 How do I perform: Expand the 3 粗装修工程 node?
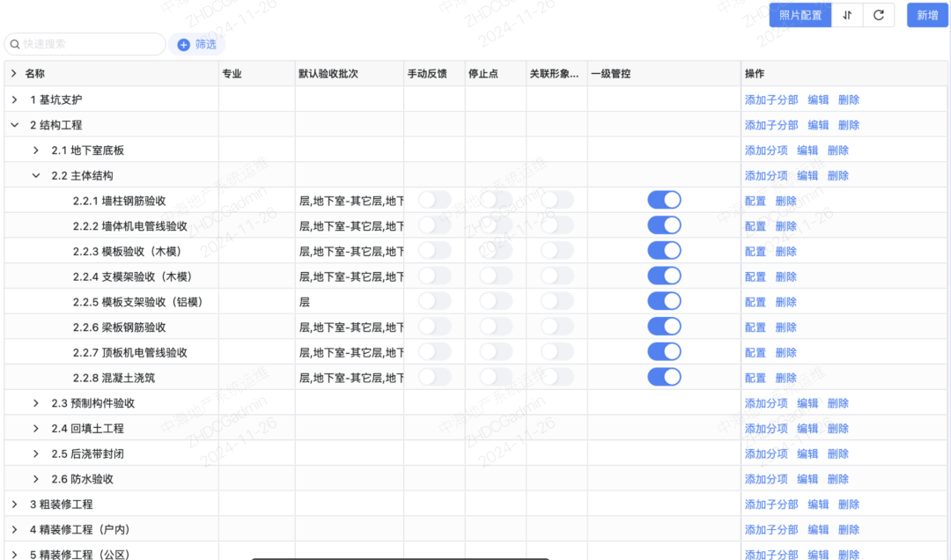[14, 504]
